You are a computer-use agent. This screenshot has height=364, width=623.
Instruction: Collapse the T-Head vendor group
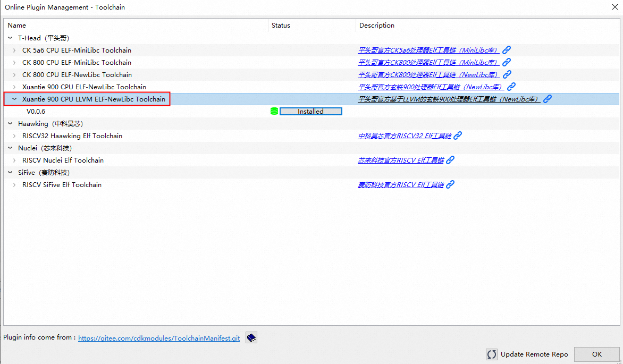tap(10, 38)
